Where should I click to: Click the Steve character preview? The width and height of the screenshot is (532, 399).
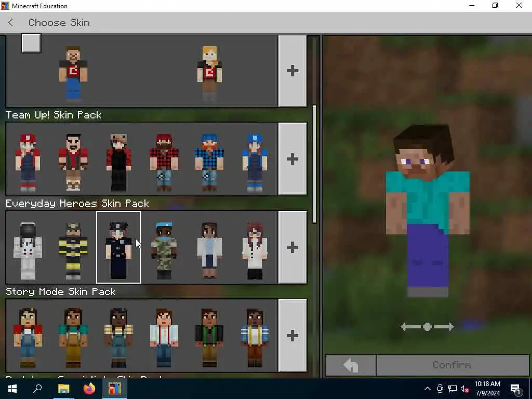[x=428, y=210]
